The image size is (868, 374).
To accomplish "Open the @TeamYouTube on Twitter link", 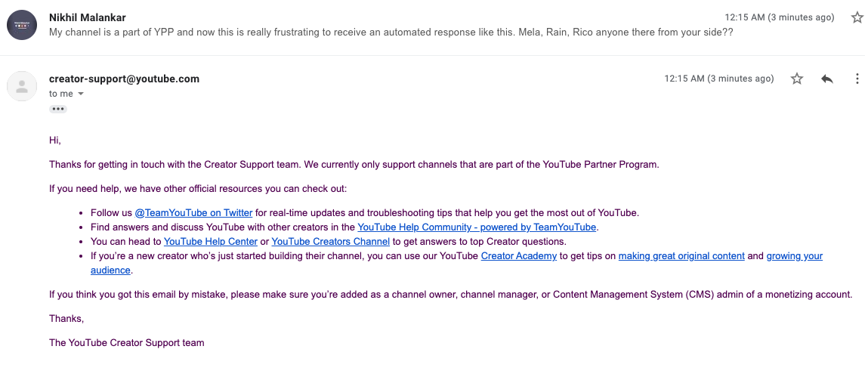I will coord(193,213).
